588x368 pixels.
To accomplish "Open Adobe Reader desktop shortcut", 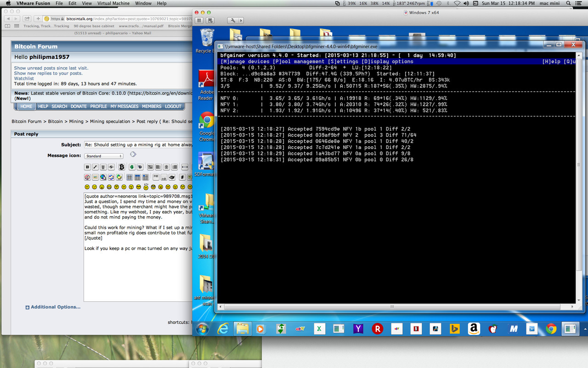I will [206, 85].
